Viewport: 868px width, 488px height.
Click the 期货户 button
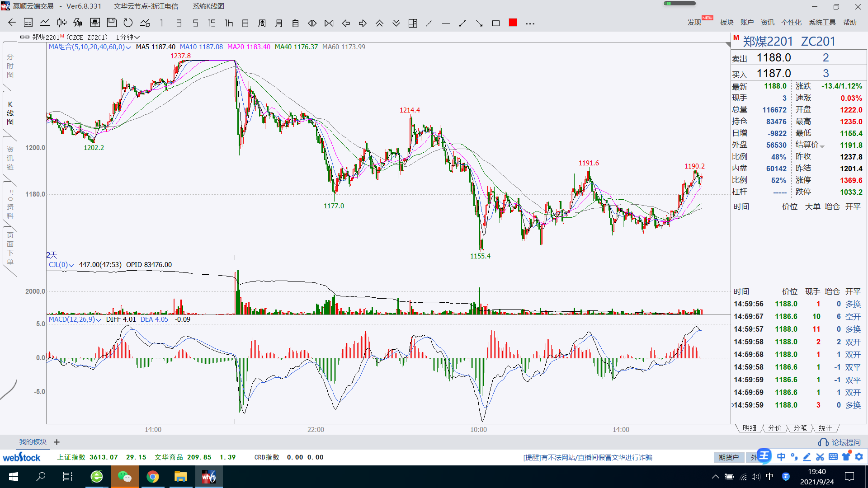pyautogui.click(x=729, y=457)
